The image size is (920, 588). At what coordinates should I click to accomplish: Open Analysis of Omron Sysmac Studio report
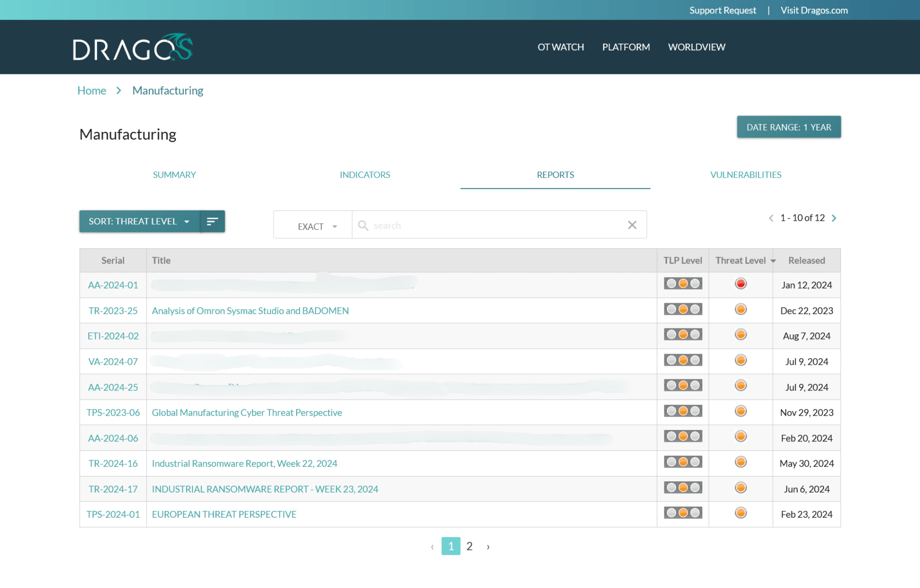pyautogui.click(x=250, y=311)
